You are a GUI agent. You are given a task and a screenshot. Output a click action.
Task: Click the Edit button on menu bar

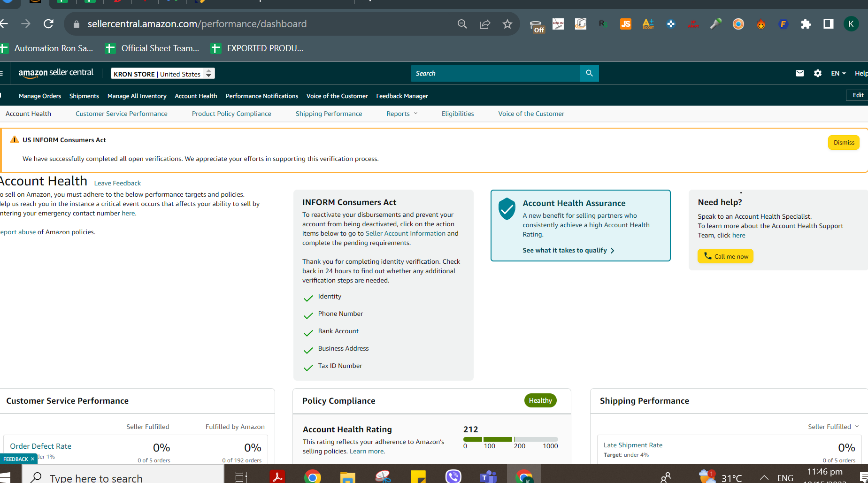click(x=858, y=95)
